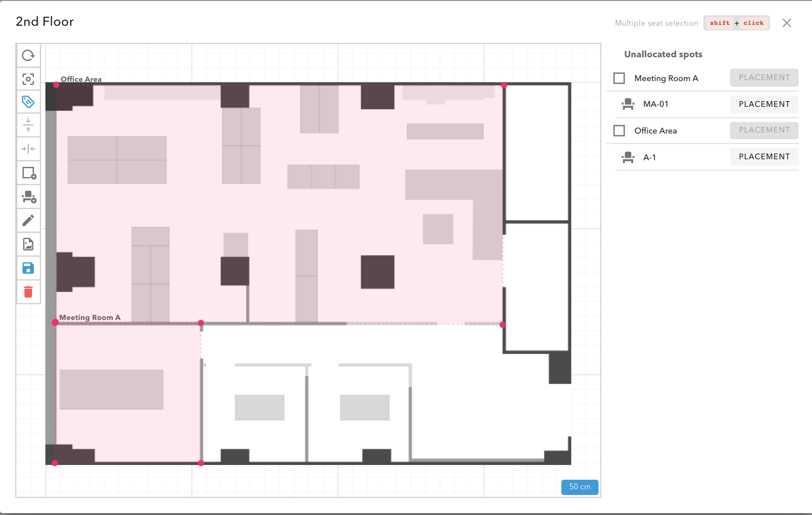Select the add seat tool
812x515 pixels.
[x=28, y=196]
